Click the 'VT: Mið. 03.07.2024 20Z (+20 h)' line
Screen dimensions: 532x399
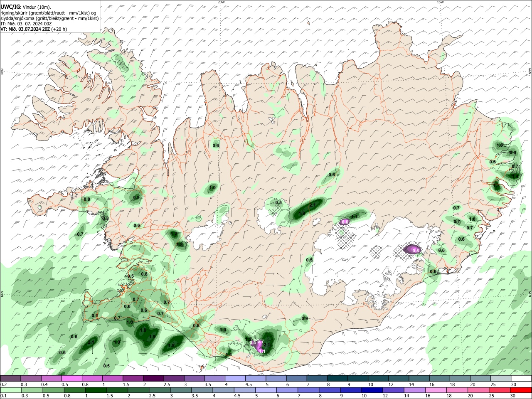[x=34, y=29]
